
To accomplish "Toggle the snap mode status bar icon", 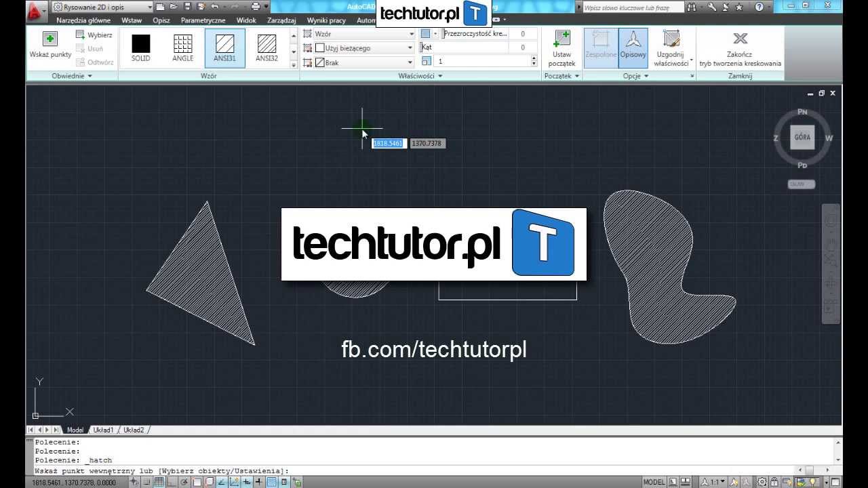I will tap(147, 482).
